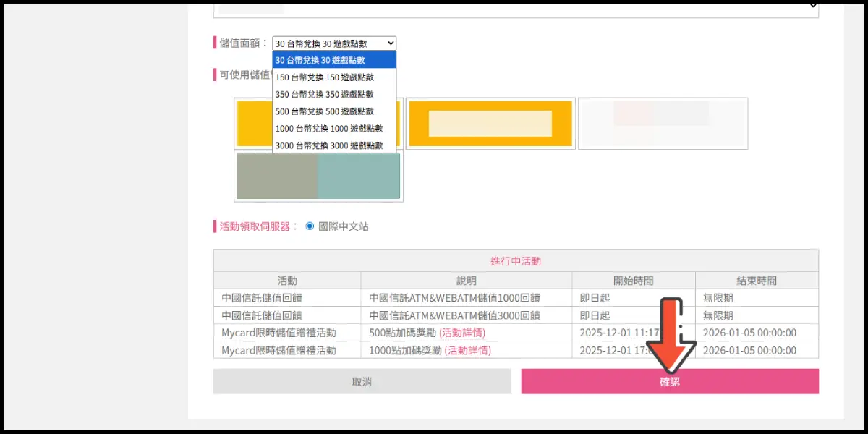This screenshot has height=434, width=868.
Task: Select the 國際中文站 server radio button
Action: coord(310,226)
